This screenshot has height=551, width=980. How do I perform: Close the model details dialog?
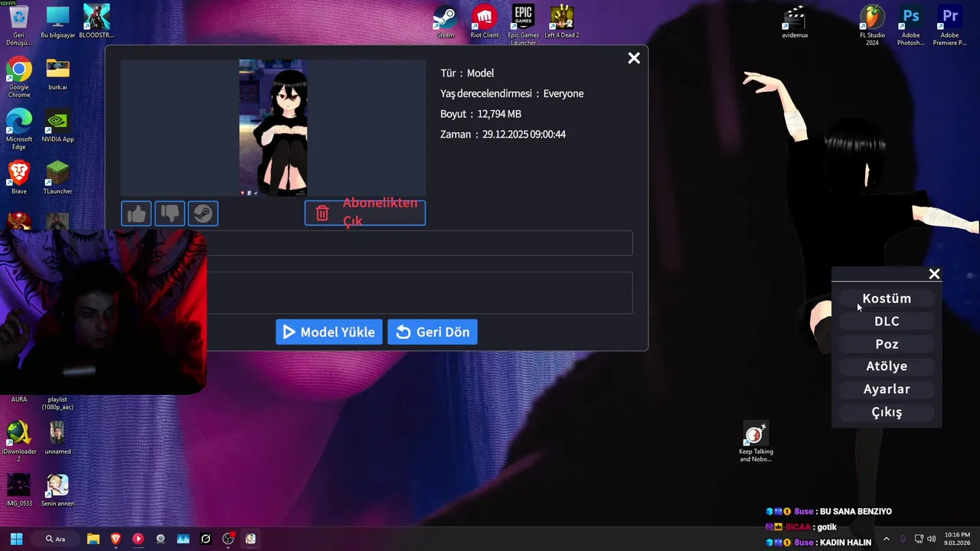[634, 58]
